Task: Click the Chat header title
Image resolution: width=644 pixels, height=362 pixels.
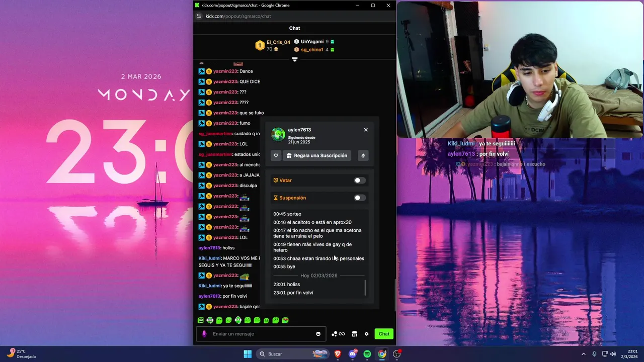Action: [295, 28]
